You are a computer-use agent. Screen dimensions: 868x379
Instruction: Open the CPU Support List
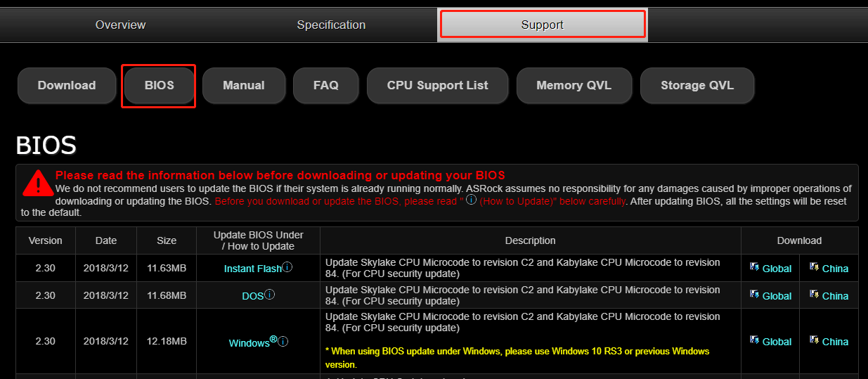(437, 86)
